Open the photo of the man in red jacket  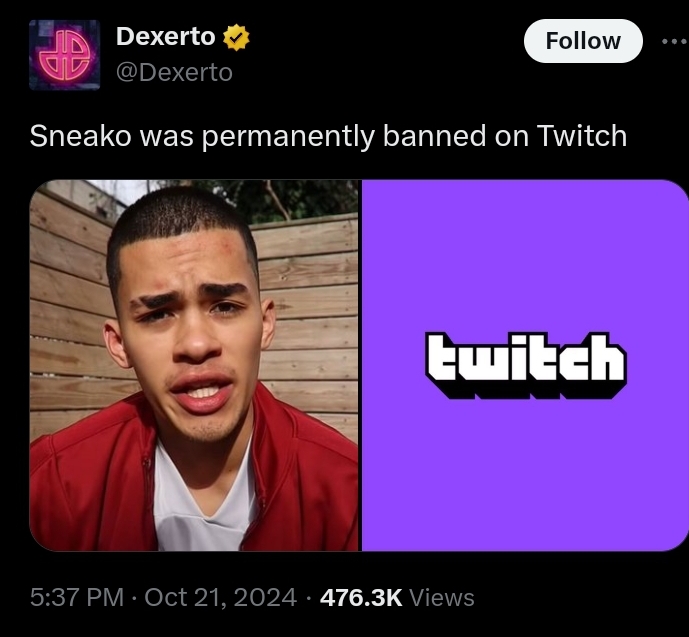coord(194,365)
